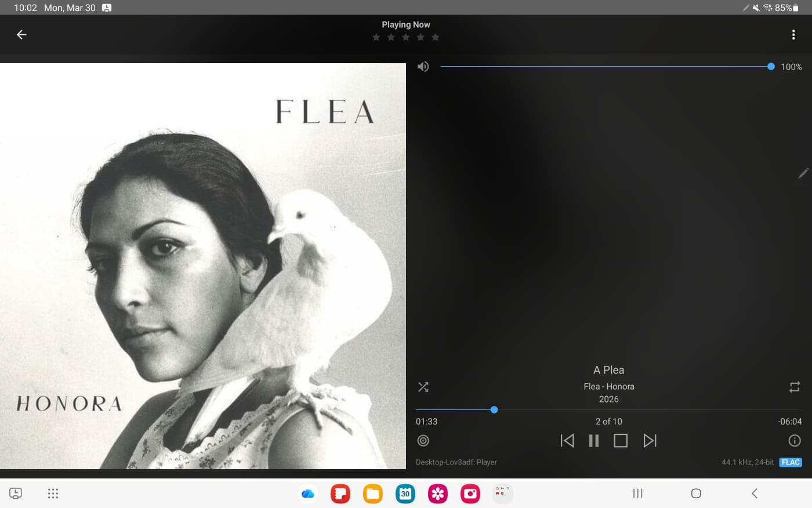This screenshot has height=508, width=812.
Task: Click the pencil edit icon
Action: pyautogui.click(x=803, y=173)
